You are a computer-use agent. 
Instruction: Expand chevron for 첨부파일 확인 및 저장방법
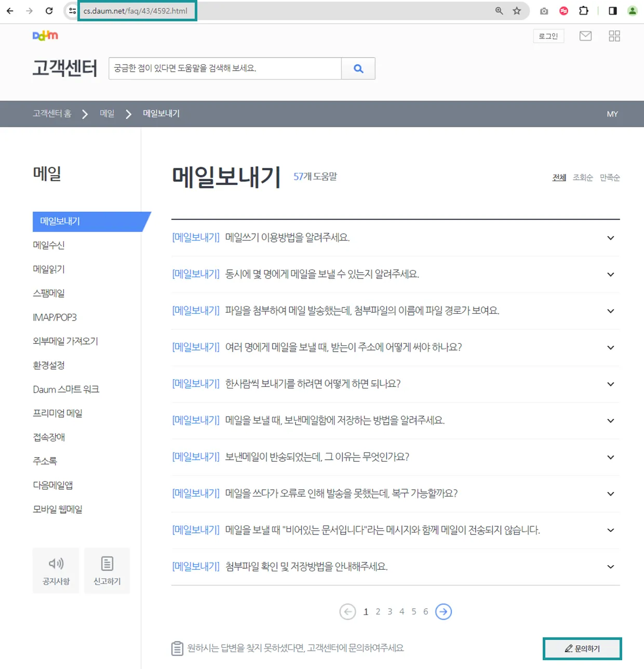point(611,567)
